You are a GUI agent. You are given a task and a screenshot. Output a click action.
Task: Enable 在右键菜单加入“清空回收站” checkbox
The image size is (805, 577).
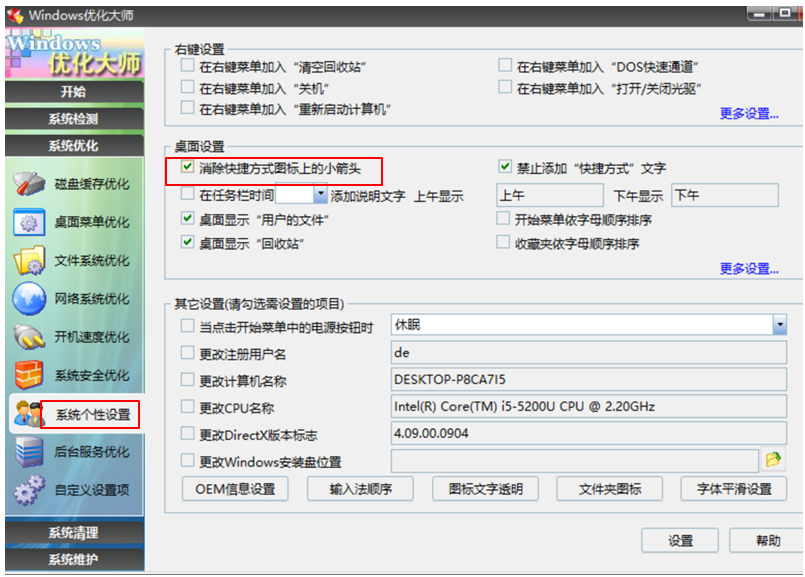tap(187, 66)
